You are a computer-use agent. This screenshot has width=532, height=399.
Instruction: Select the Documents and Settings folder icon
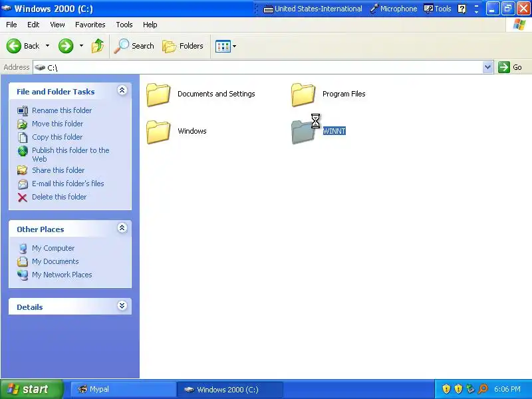click(158, 94)
